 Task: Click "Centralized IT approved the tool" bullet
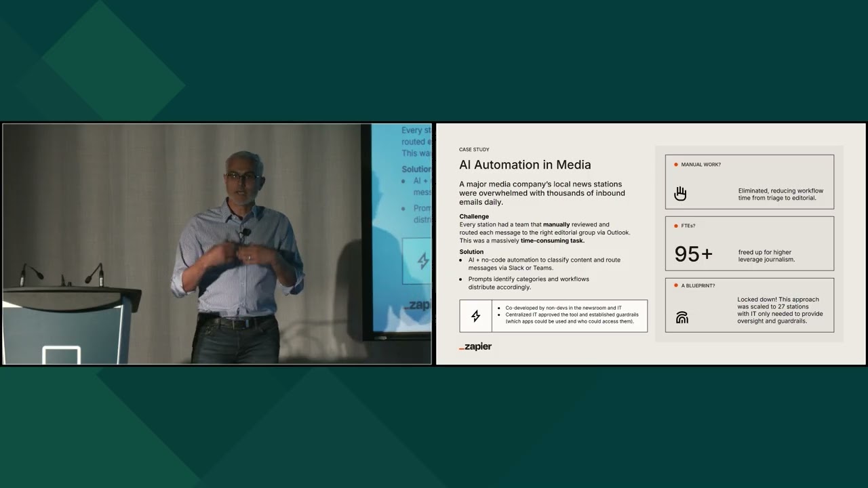tap(572, 318)
